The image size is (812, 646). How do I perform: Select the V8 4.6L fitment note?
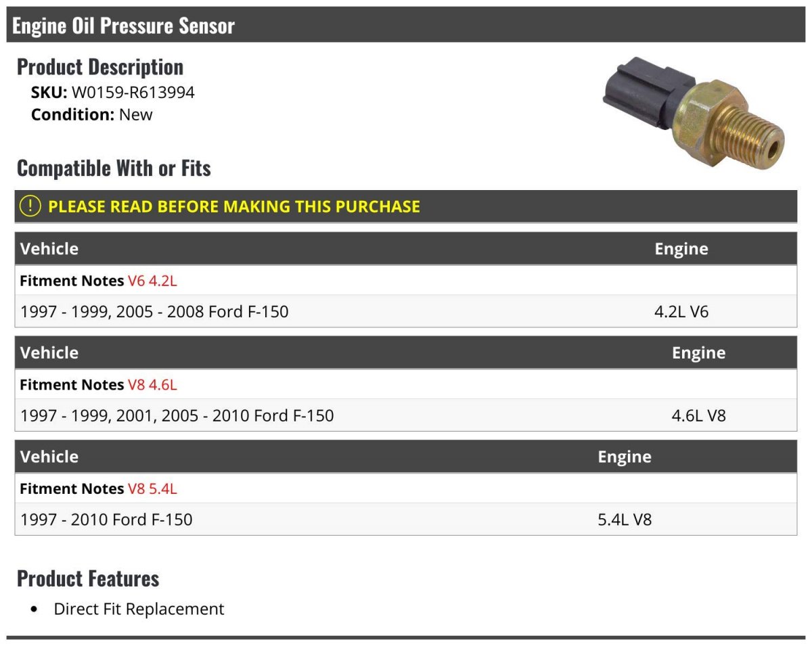[x=152, y=384]
